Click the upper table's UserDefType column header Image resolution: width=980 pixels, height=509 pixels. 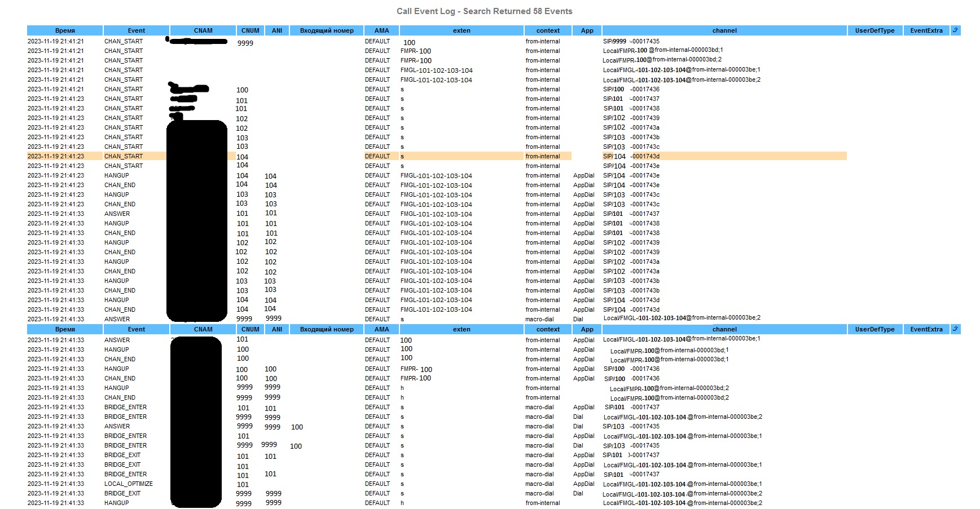point(874,31)
